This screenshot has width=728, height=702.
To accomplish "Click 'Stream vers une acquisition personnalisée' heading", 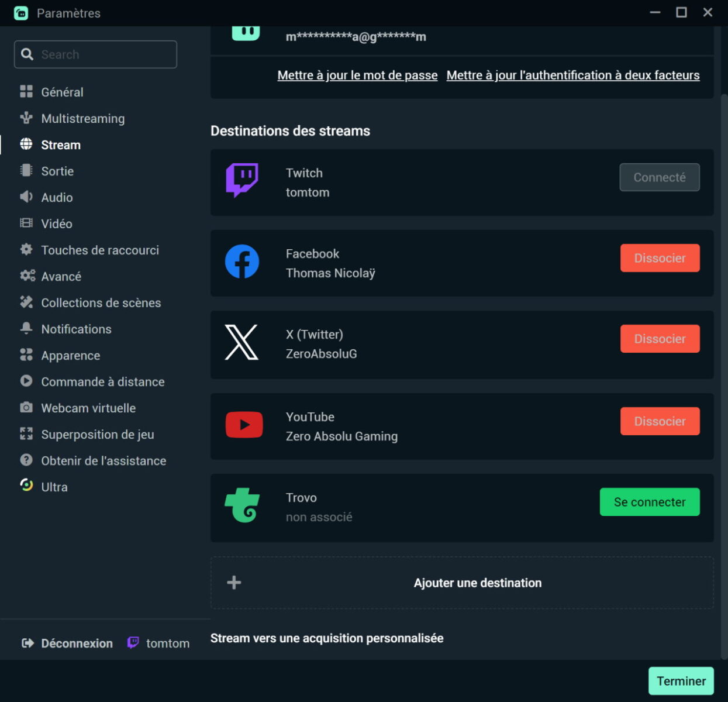I will click(327, 638).
